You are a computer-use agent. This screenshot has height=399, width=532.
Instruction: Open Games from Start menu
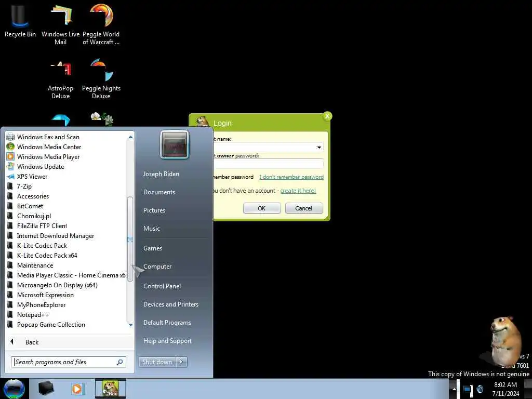(153, 248)
